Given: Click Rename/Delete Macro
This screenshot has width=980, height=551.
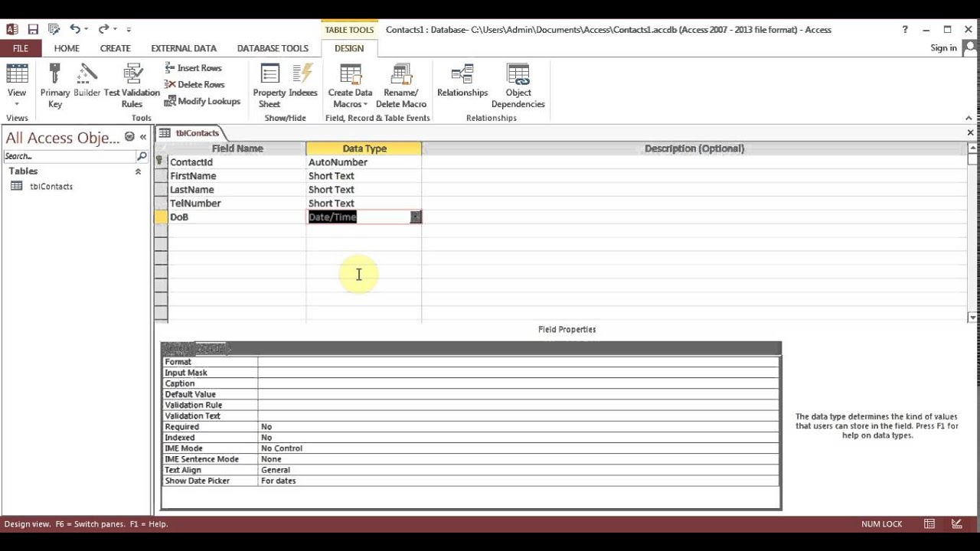Looking at the screenshot, I should point(401,85).
